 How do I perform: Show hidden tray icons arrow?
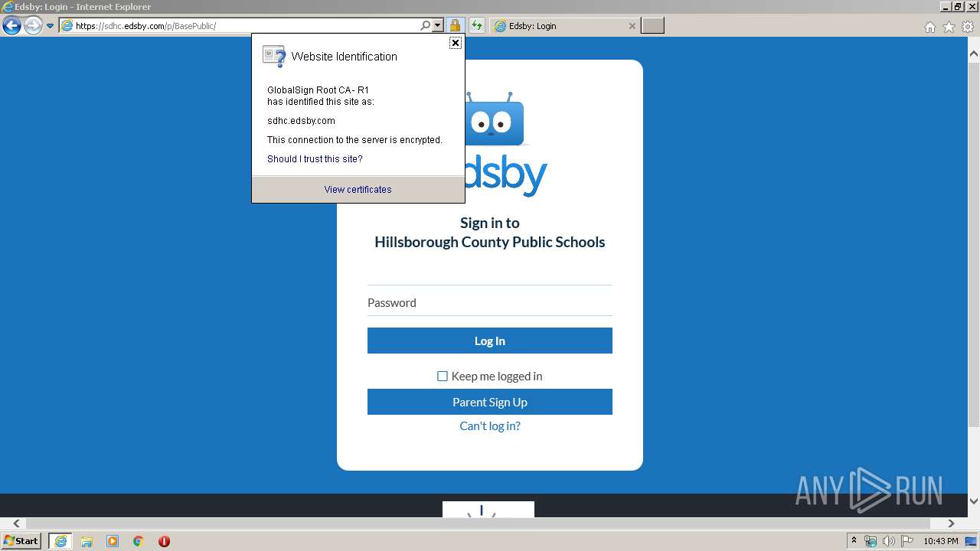tap(854, 541)
